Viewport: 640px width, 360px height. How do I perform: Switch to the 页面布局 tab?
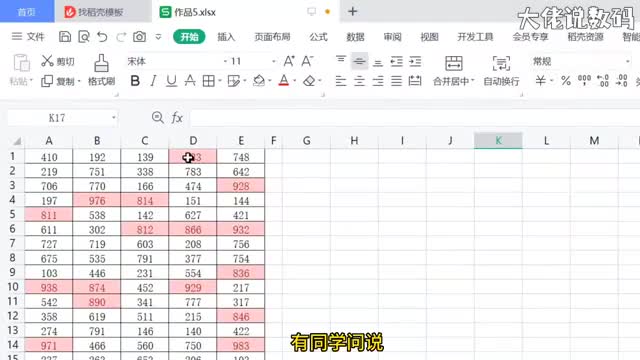(272, 37)
